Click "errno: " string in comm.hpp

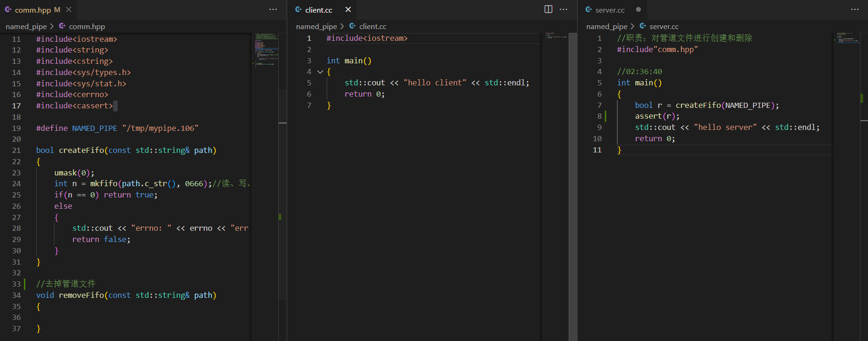point(151,228)
